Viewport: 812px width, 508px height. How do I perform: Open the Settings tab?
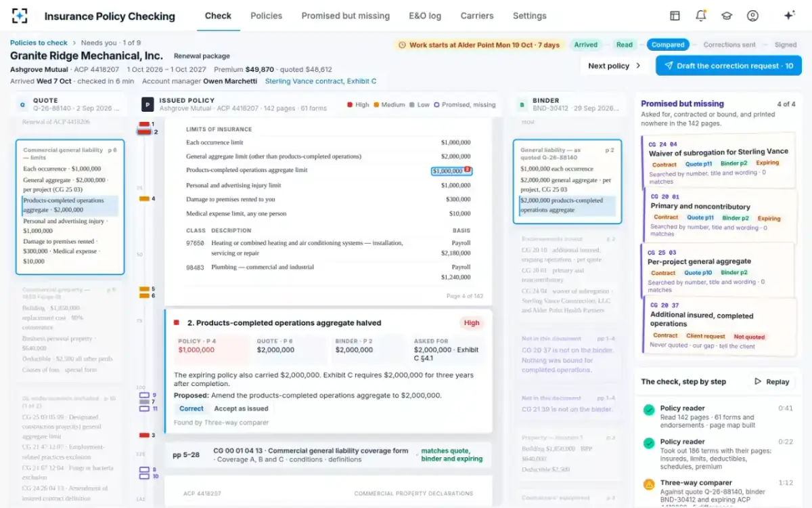coord(529,16)
